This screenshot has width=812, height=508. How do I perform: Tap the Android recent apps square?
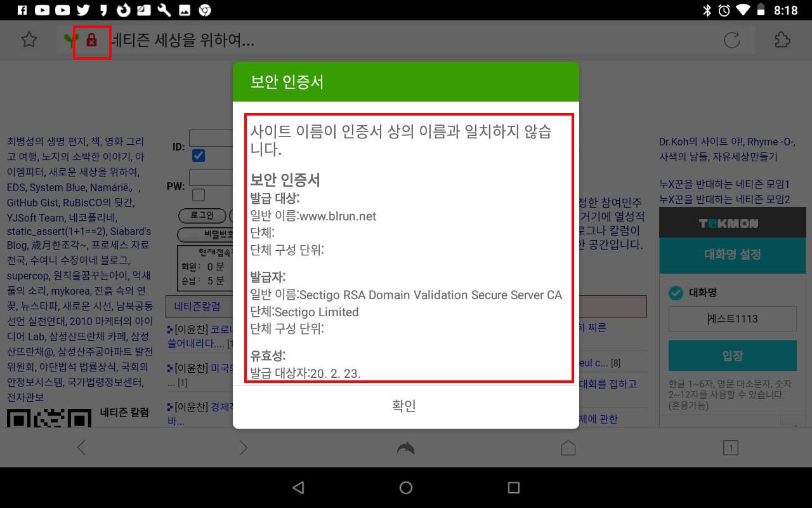pos(514,488)
